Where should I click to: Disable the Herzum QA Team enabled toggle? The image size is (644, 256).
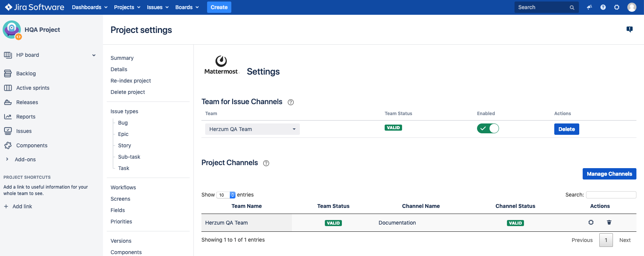click(488, 129)
